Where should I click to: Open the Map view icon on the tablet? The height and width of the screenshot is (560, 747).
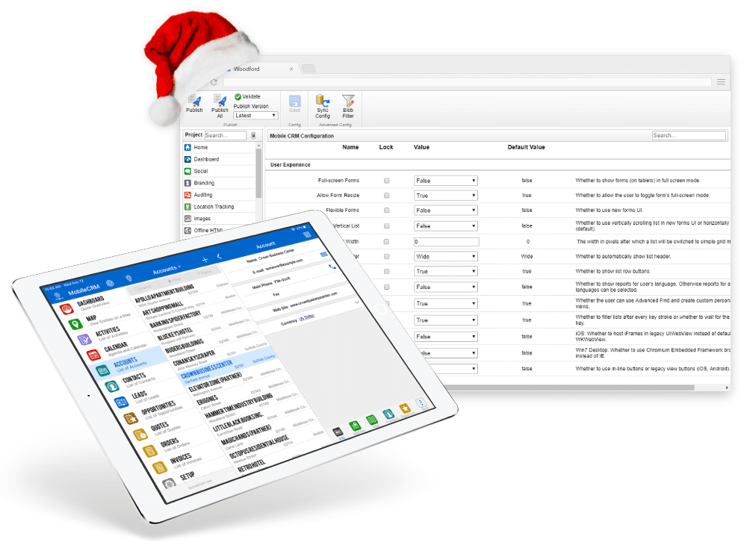75,323
